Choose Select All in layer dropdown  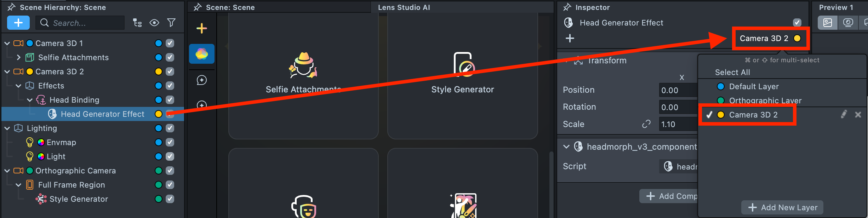point(732,72)
